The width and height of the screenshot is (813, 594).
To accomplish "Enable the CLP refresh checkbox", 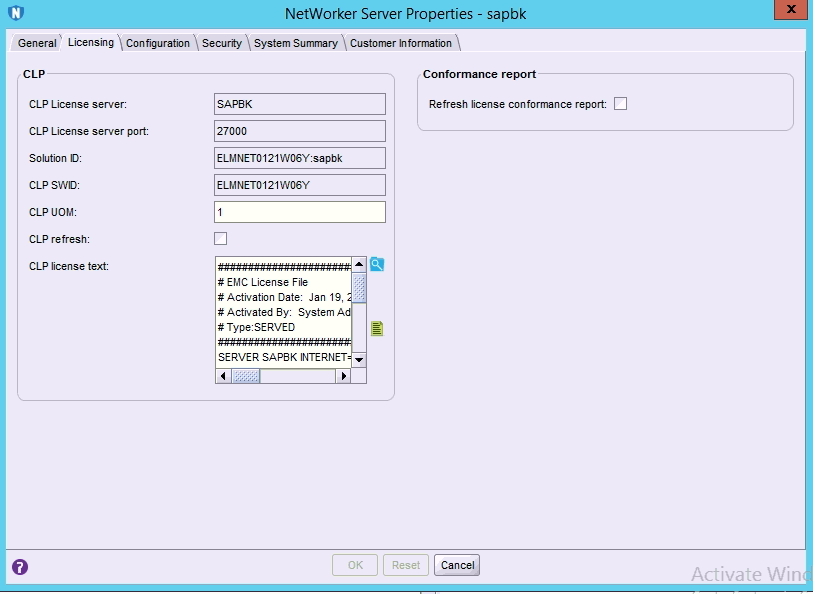I will (221, 238).
